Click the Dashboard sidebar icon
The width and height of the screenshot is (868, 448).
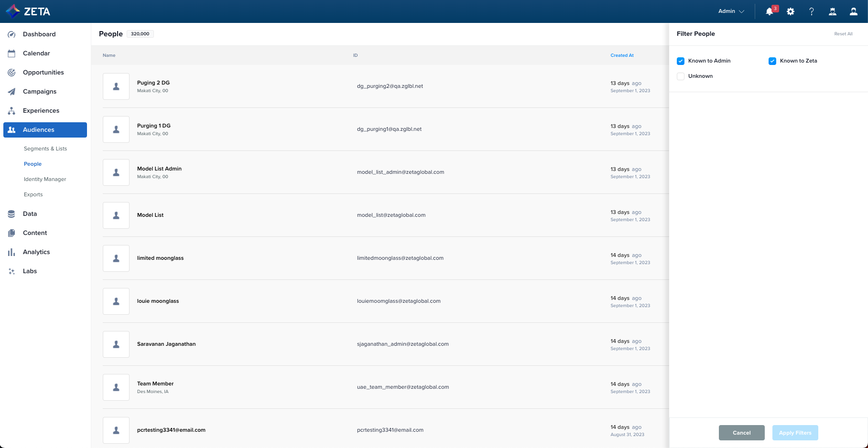click(x=11, y=34)
